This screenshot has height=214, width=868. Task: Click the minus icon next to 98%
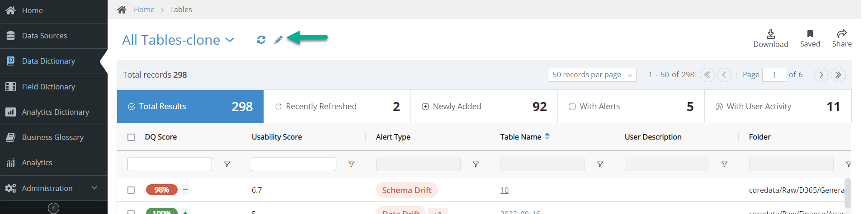(185, 190)
